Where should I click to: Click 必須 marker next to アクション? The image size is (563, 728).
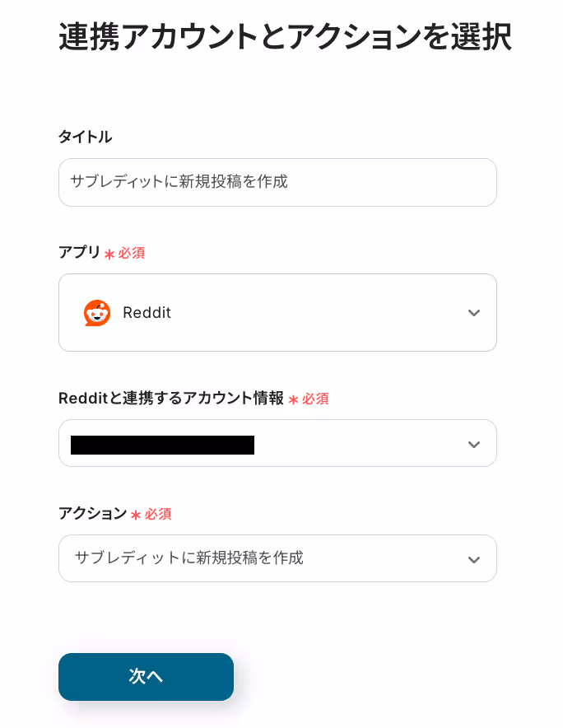click(x=158, y=514)
